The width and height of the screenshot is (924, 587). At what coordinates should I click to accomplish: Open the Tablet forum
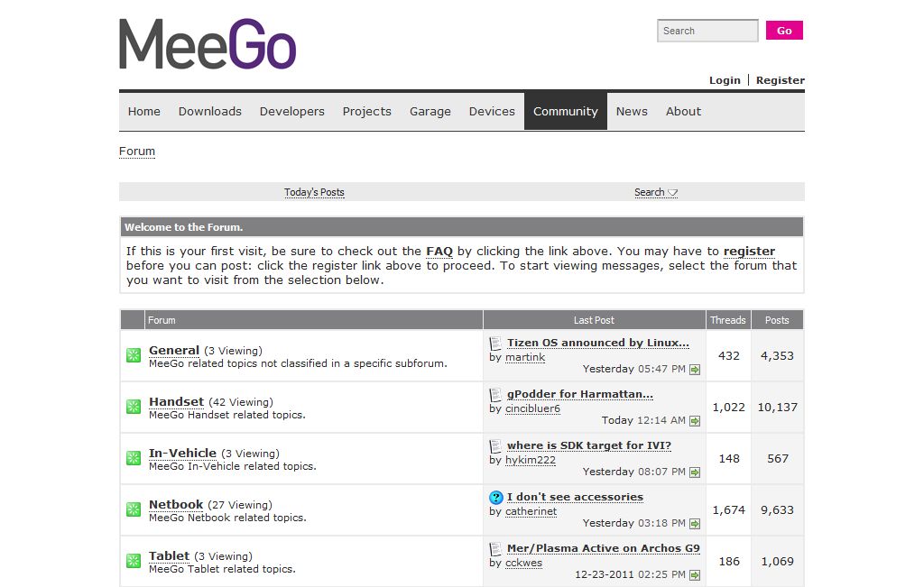coord(169,555)
